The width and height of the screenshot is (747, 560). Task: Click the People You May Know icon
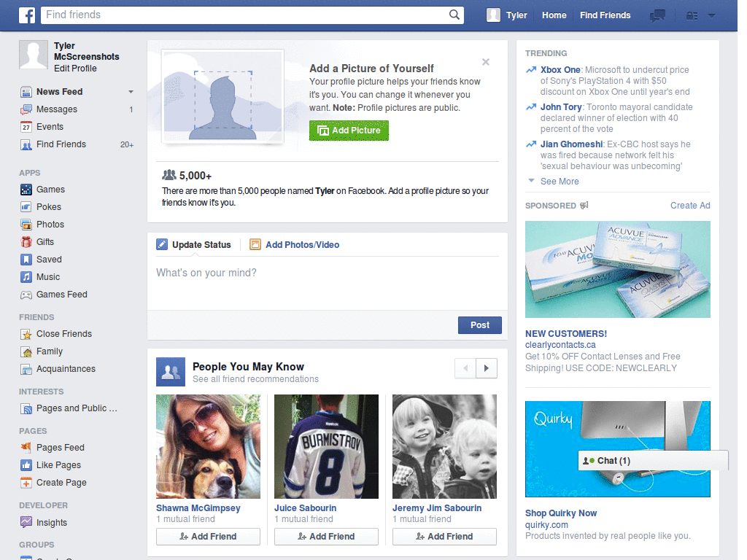pos(171,372)
